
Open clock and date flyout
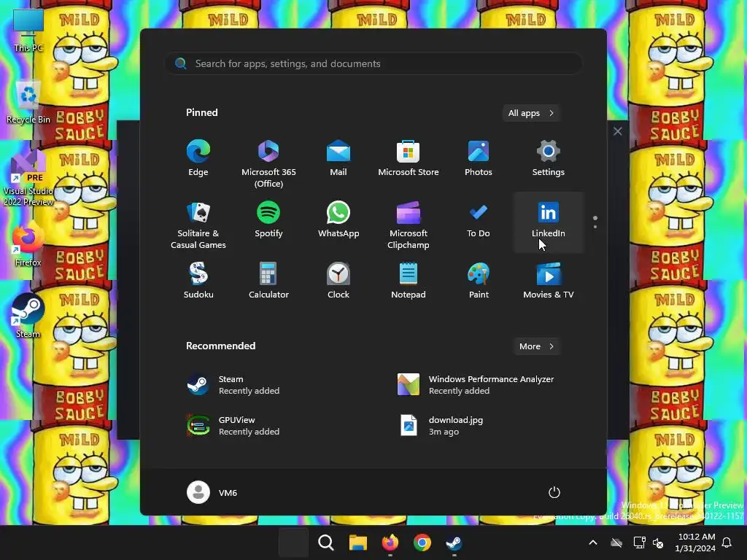point(695,542)
